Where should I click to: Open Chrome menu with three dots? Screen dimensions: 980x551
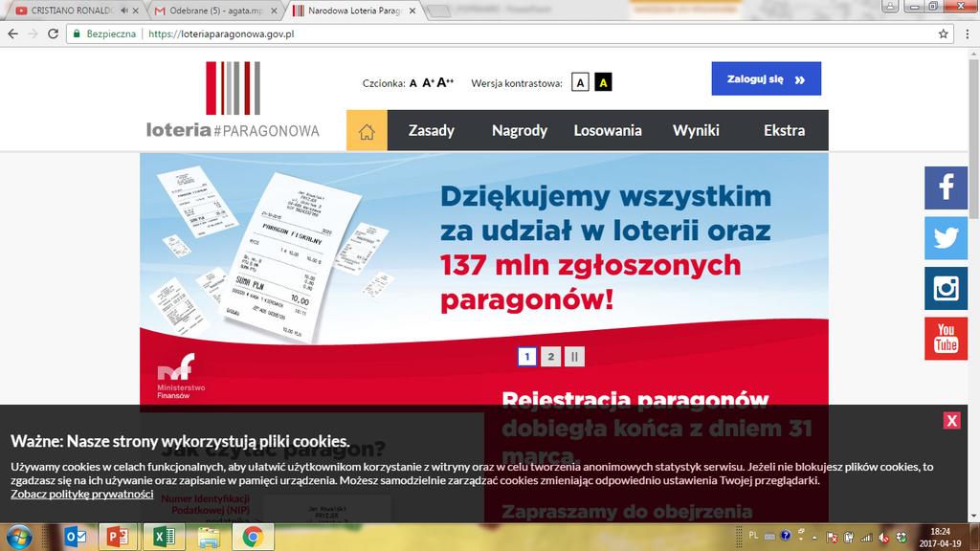tap(967, 33)
